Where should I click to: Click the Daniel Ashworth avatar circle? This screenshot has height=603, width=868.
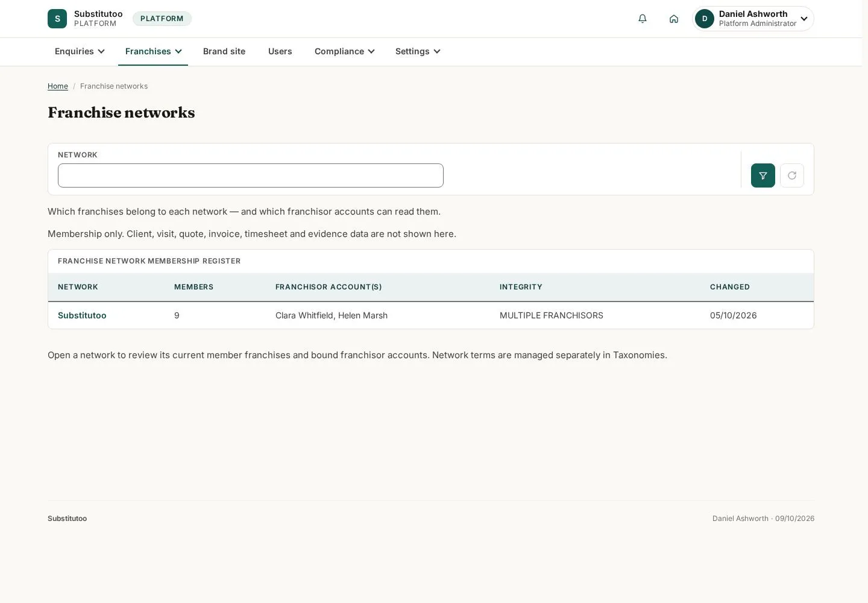tap(705, 19)
